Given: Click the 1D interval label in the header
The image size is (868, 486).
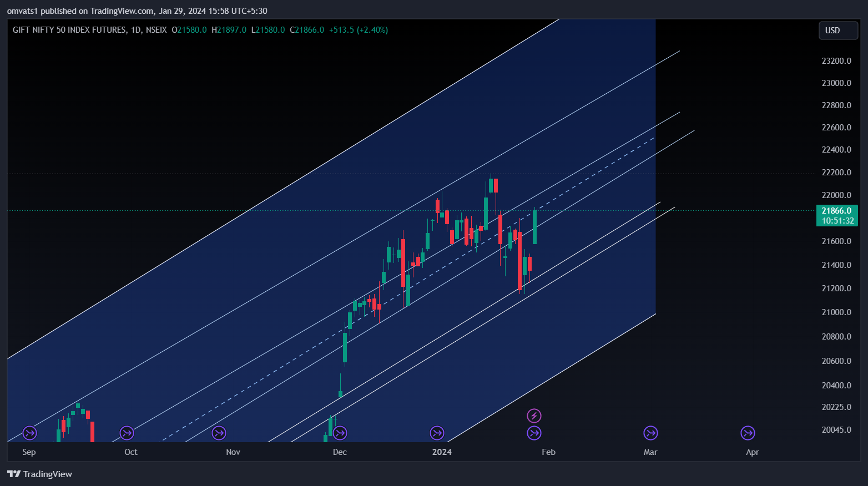Looking at the screenshot, I should pyautogui.click(x=136, y=30).
